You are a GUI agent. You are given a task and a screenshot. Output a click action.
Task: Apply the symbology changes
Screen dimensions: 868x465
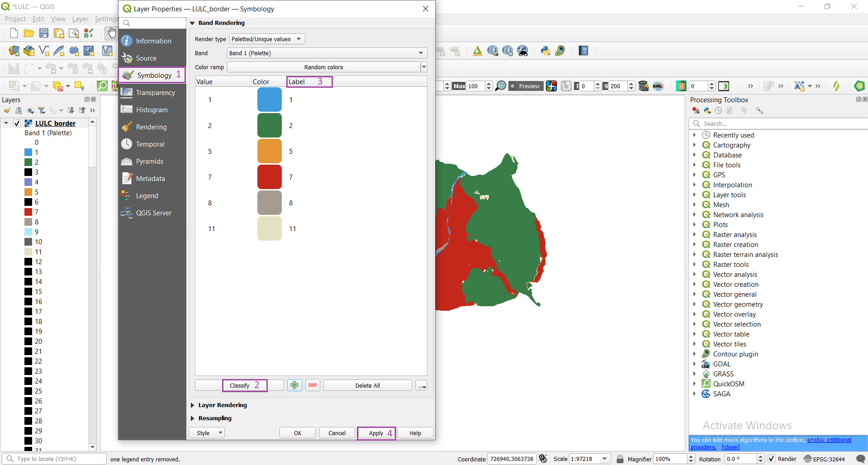tap(376, 433)
